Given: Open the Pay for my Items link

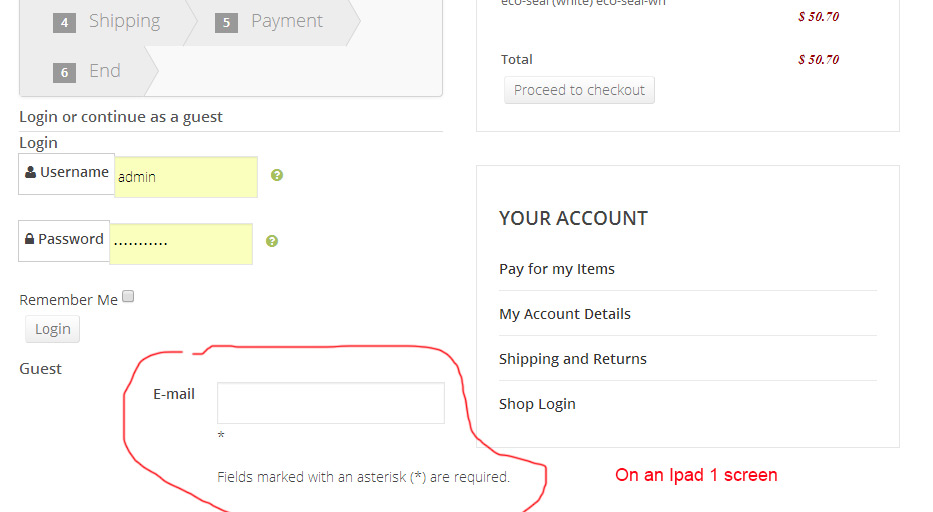Looking at the screenshot, I should pos(557,269).
